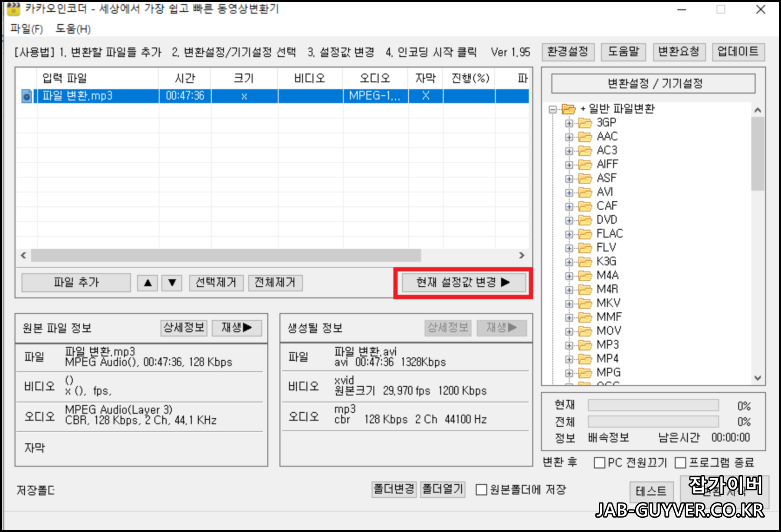This screenshot has height=532, width=781.
Task: Enable 프로그램 종료 checkbox
Action: coord(680,463)
